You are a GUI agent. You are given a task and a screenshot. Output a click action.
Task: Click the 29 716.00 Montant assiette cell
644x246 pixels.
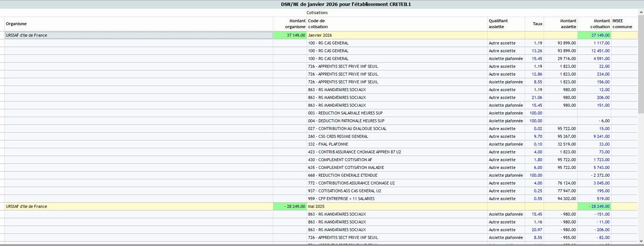pos(561,59)
